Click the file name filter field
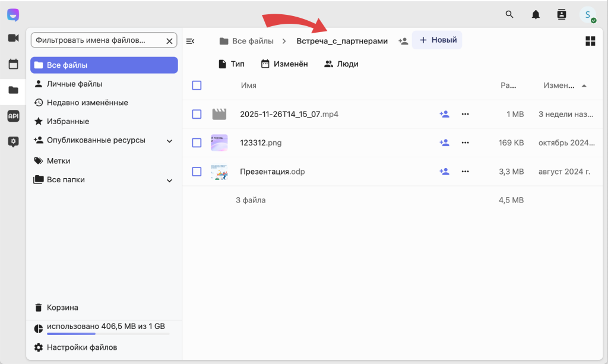 (x=98, y=40)
